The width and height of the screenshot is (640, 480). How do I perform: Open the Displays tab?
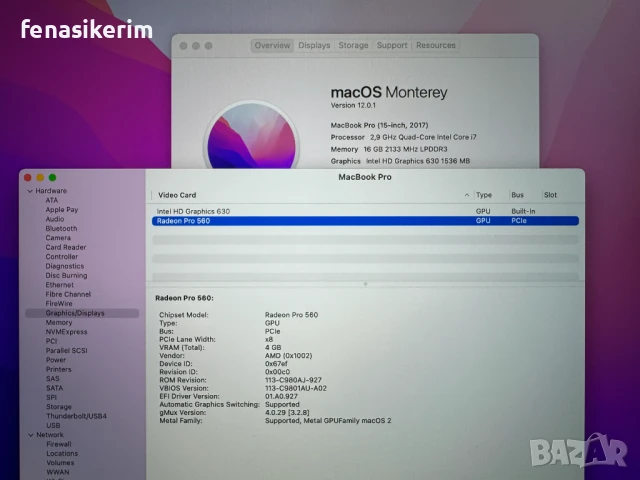(x=314, y=45)
